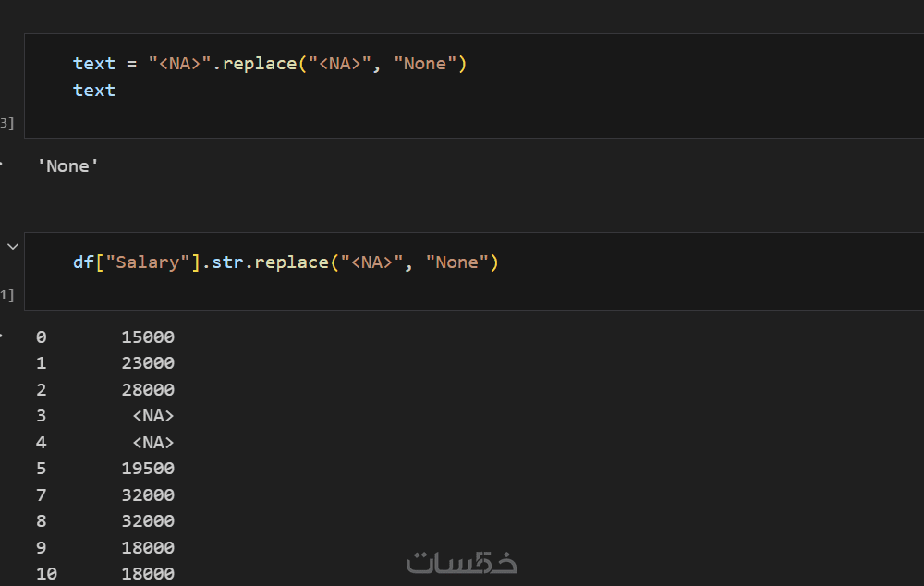Select the 'None' output of the first cell
Screen dimensions: 924x586
(x=68, y=166)
